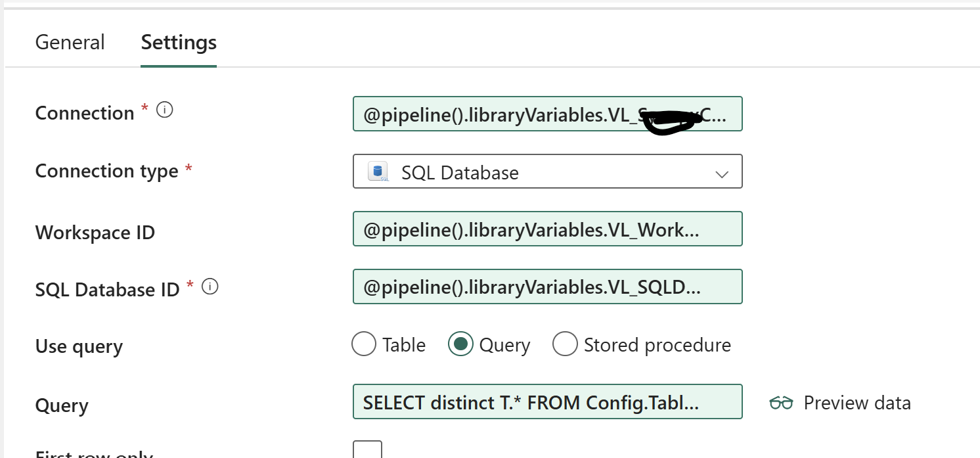Screen dimensions: 980x458
Task: Click the Preview data glasses icon
Action: (782, 403)
